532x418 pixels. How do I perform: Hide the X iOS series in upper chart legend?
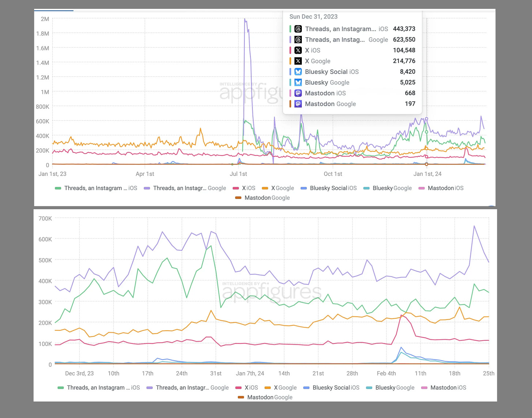tap(244, 188)
